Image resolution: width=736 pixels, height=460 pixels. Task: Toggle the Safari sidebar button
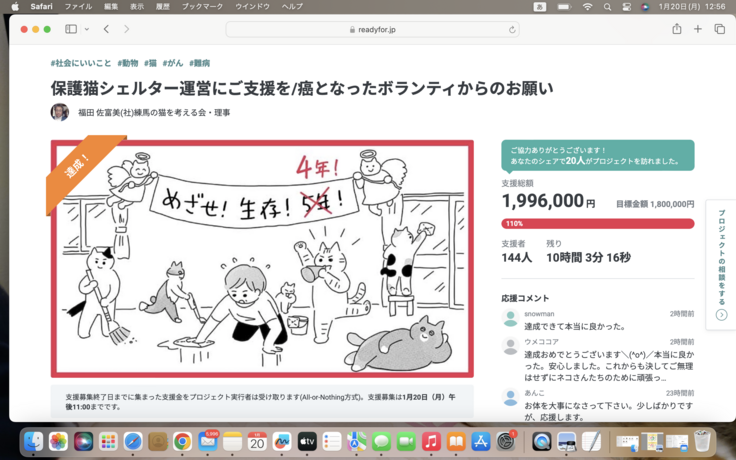71,30
